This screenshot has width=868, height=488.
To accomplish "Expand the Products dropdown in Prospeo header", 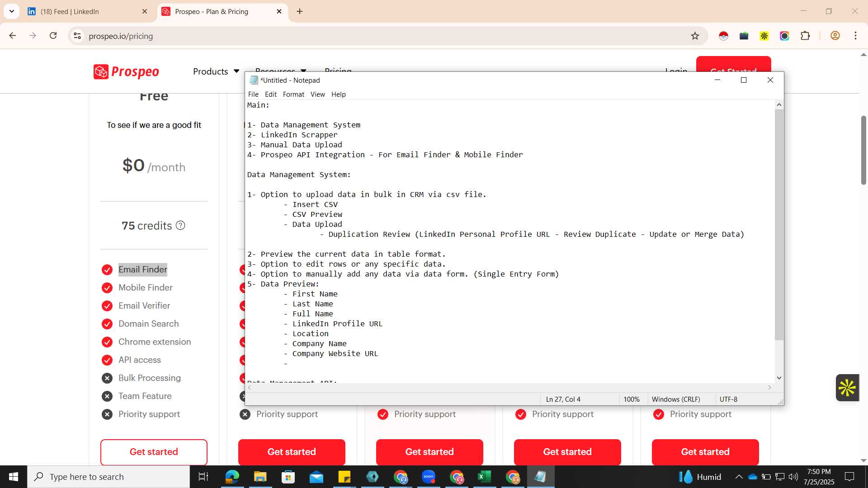I will click(x=216, y=71).
